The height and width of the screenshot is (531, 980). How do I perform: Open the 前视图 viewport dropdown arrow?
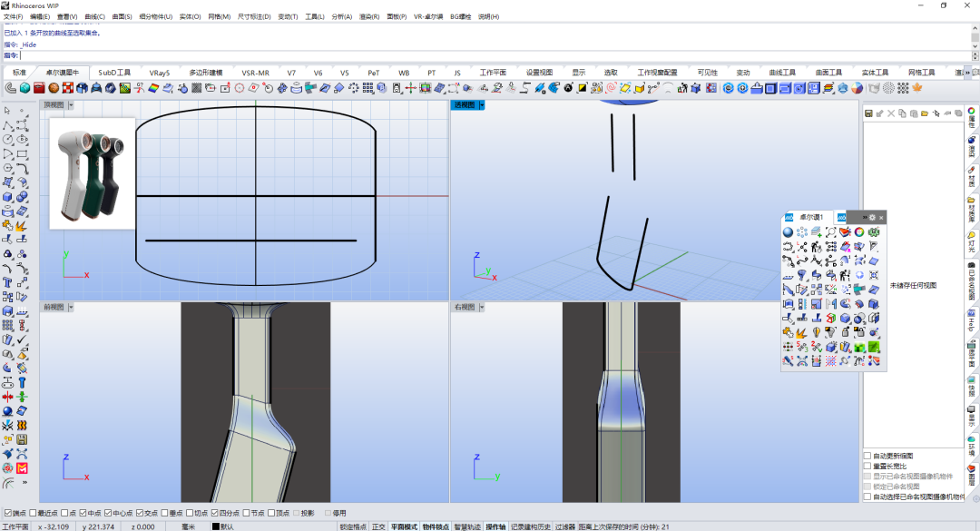71,307
